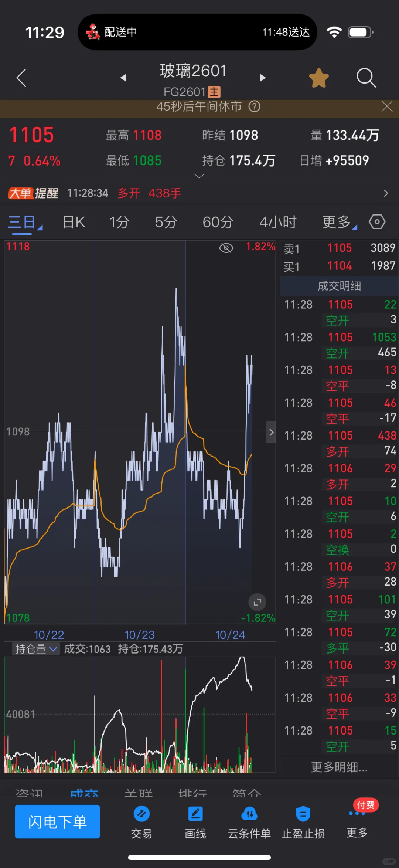Open 止盈止损 stop-loss shield icon
This screenshot has height=868, width=399.
tap(303, 821)
